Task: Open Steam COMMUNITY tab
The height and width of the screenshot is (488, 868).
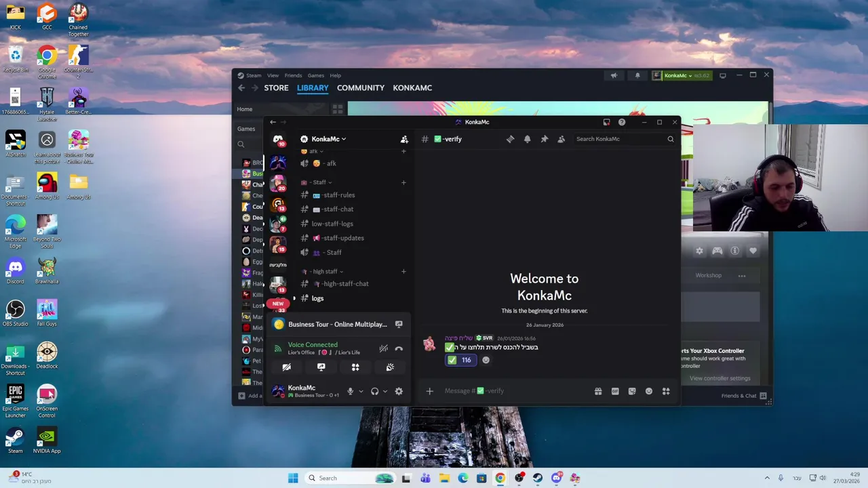Action: pos(361,87)
